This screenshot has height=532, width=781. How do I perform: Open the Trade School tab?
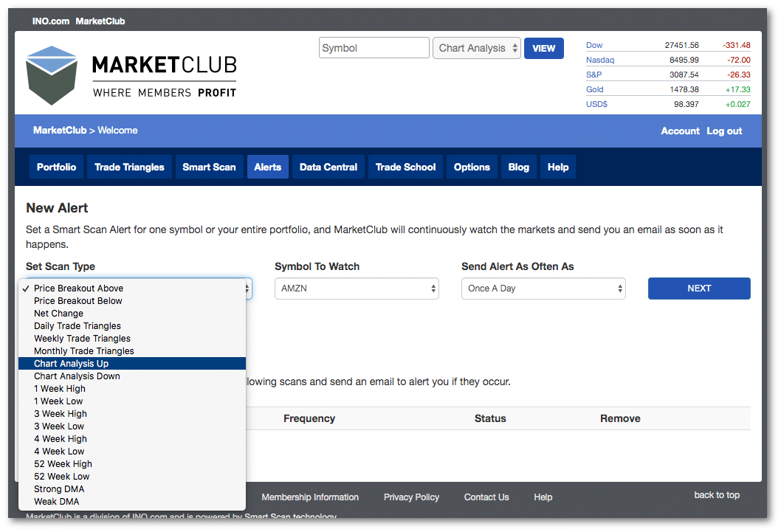point(405,167)
